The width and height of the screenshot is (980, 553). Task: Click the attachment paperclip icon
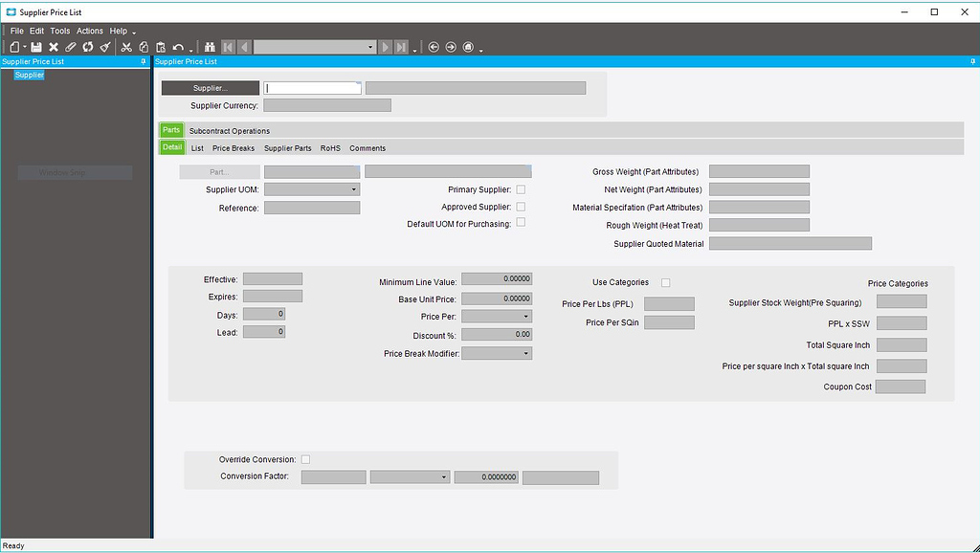[71, 47]
